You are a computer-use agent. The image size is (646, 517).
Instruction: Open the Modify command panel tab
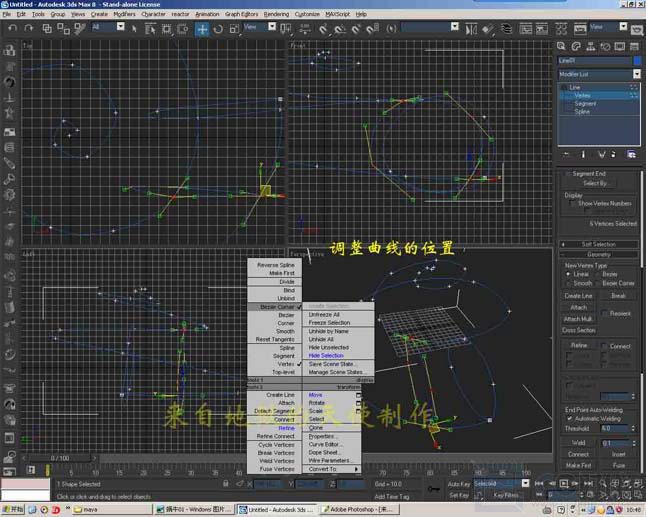click(576, 47)
